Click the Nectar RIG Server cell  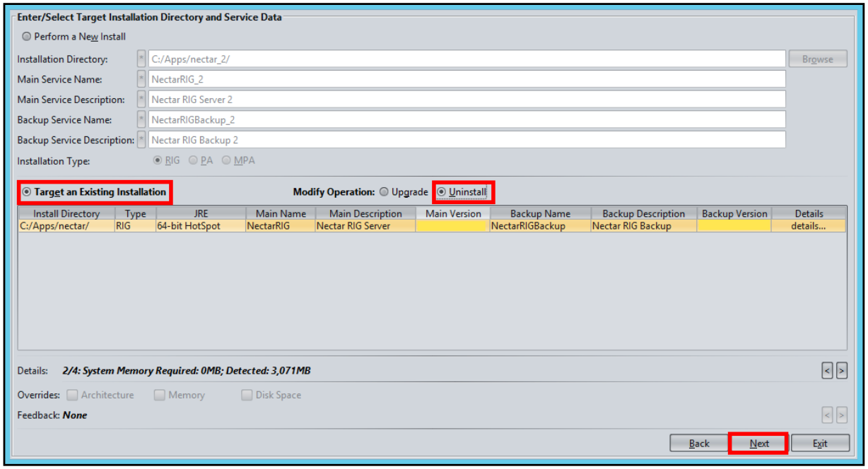coord(365,226)
